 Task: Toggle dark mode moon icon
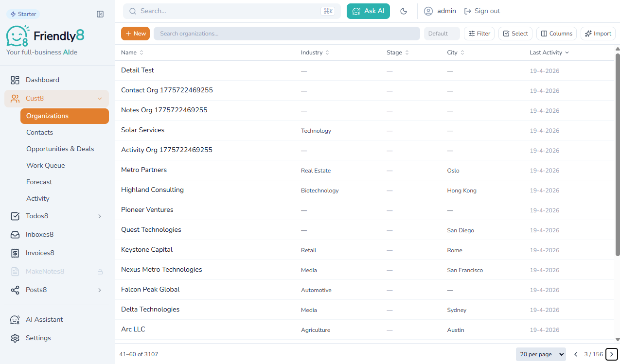tap(404, 11)
